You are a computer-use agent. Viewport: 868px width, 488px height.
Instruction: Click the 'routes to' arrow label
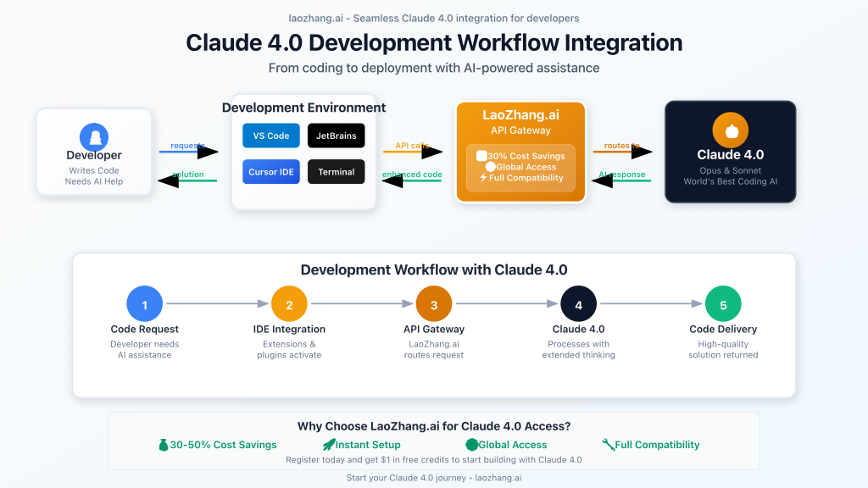pyautogui.click(x=621, y=146)
